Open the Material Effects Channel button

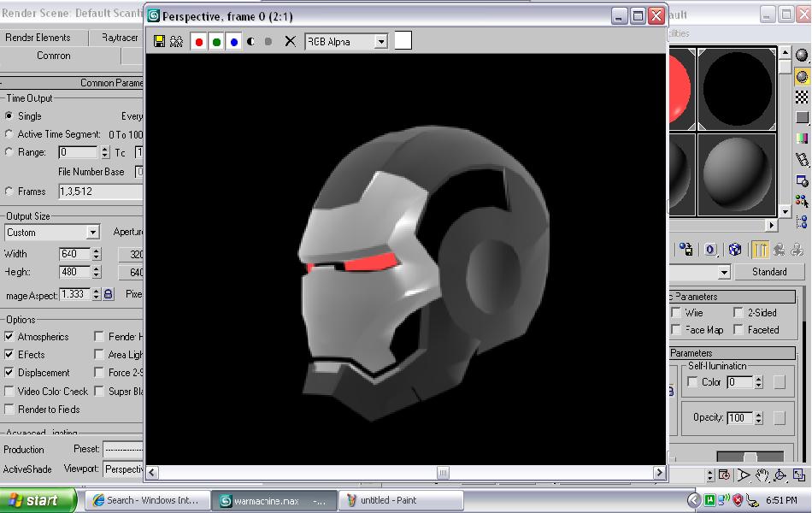click(710, 250)
